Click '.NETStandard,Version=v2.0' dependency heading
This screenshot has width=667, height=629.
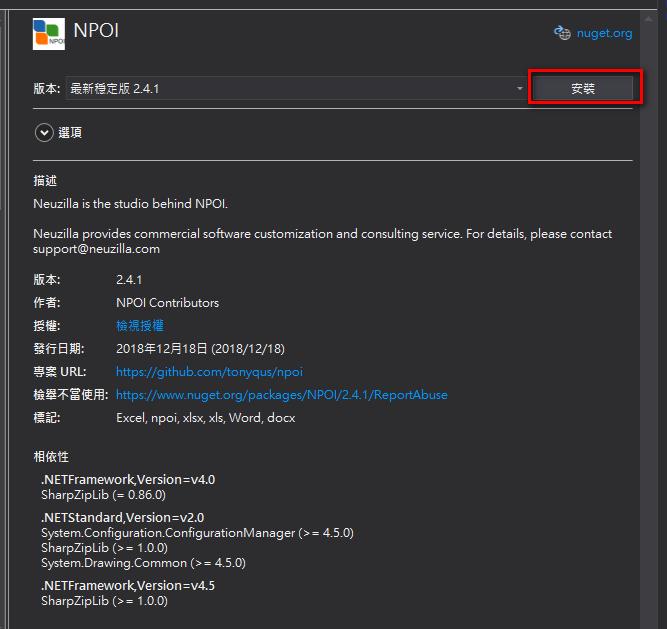[123, 518]
